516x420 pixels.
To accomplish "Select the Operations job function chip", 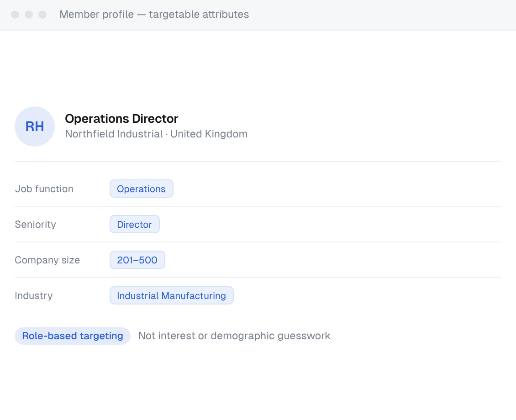I will click(x=142, y=189).
